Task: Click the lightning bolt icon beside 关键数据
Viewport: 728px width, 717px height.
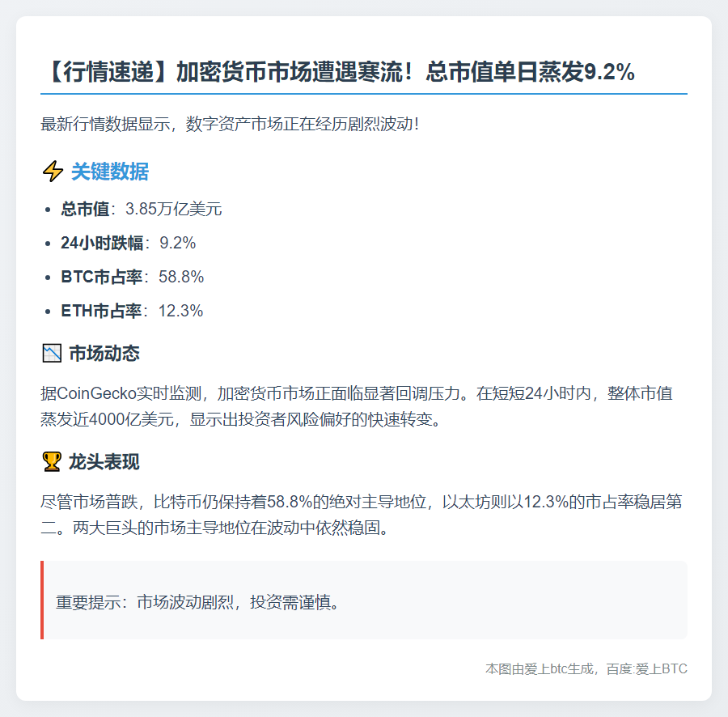Action: click(x=52, y=172)
